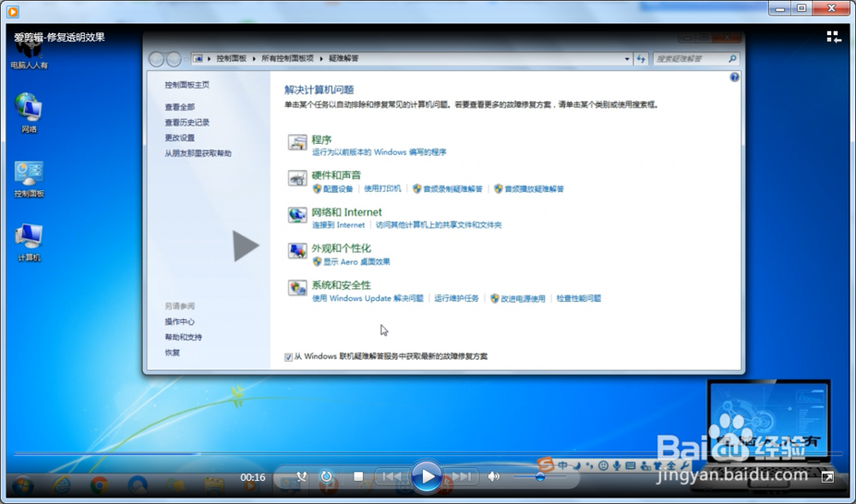Stop playback with the square stop button
856x504 pixels.
(x=358, y=477)
